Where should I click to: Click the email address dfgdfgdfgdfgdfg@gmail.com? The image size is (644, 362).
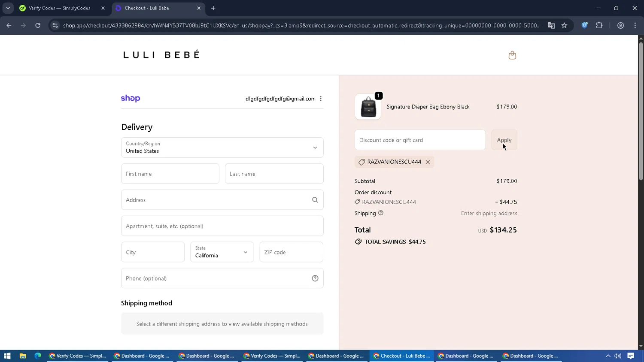point(280,99)
